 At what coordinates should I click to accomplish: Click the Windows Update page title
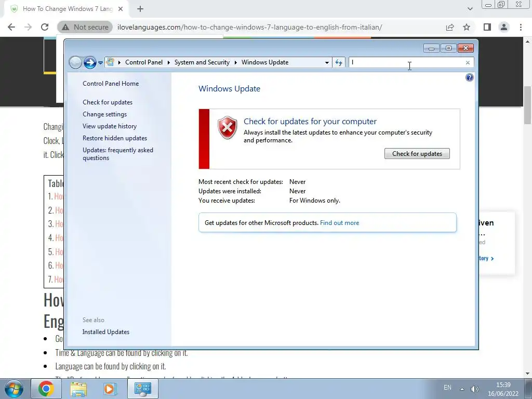coord(229,89)
